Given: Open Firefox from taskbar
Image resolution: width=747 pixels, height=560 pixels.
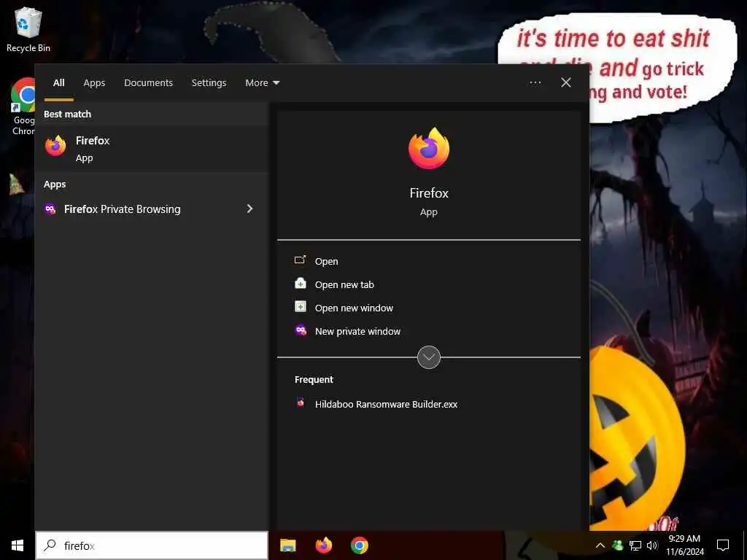Looking at the screenshot, I should click(324, 545).
